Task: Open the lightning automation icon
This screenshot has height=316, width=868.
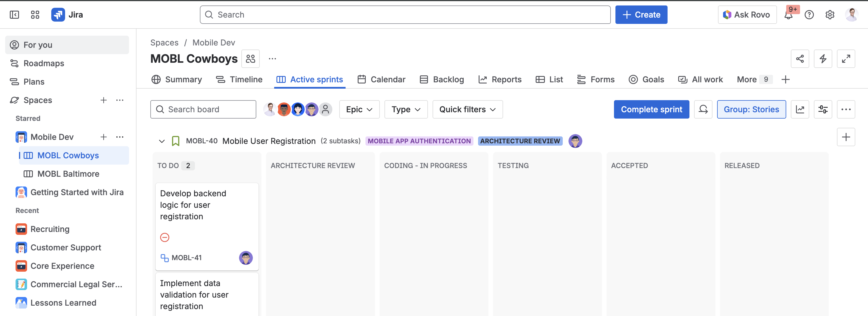Action: coord(823,58)
